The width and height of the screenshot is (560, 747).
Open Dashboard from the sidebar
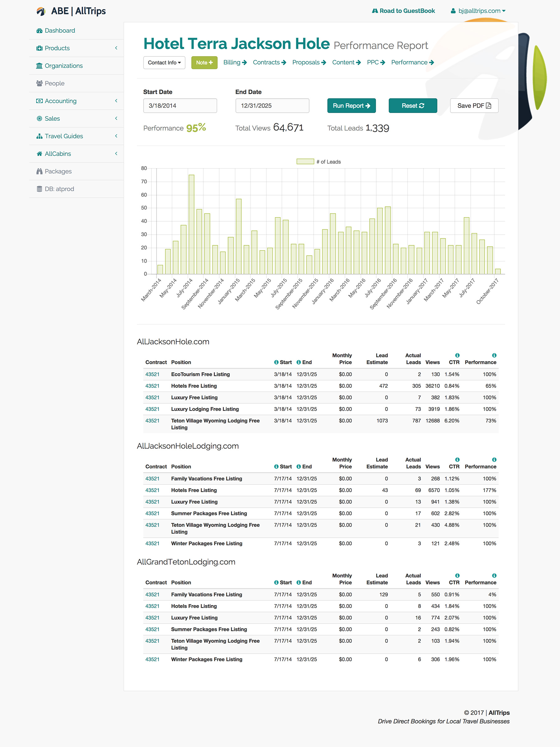coord(60,31)
